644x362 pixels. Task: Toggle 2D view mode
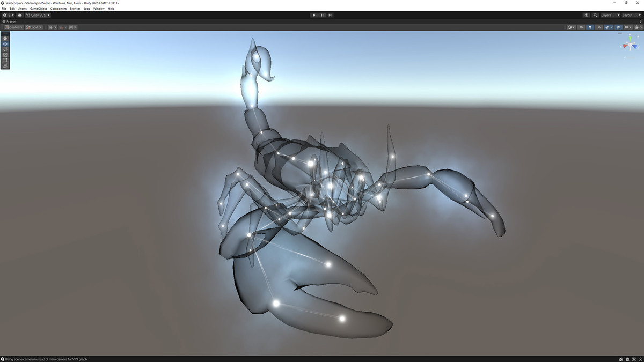tap(581, 27)
